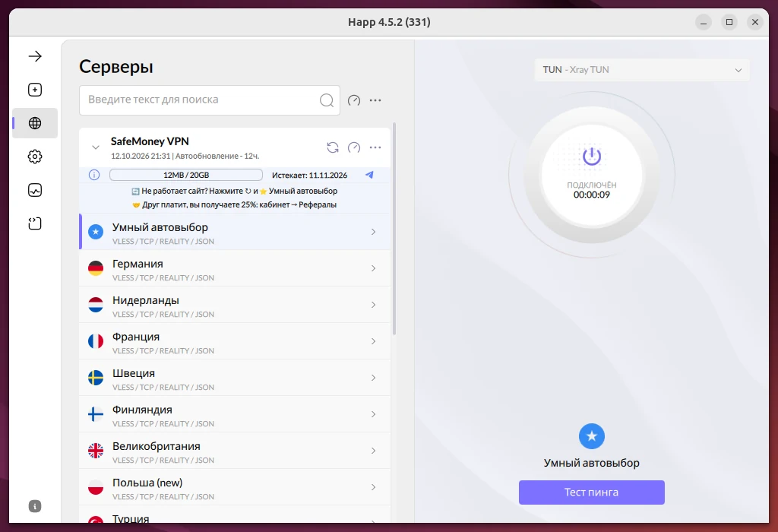This screenshot has height=532, width=778.
Task: Open the Servers globe tab in sidebar
Action: 35,123
